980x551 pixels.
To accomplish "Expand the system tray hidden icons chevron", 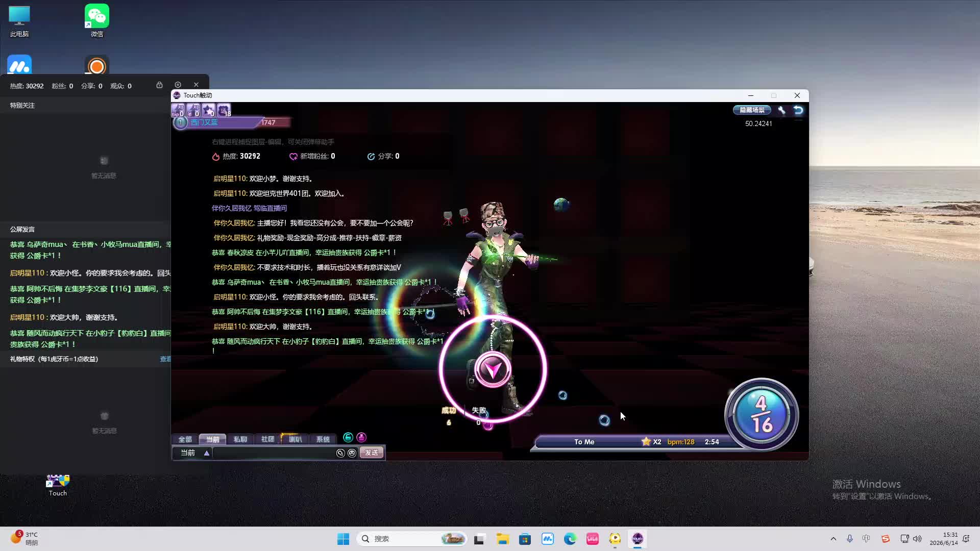I will (x=834, y=539).
